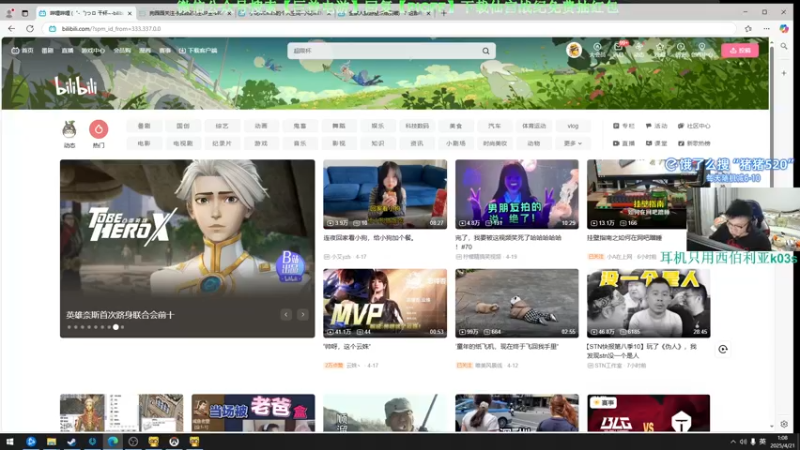Open Edge sidebar settings gear icon
800x450 pixels.
coord(784,424)
